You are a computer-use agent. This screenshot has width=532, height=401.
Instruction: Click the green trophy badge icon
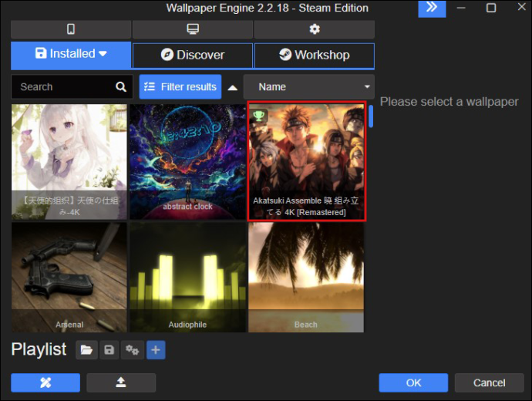[259, 116]
